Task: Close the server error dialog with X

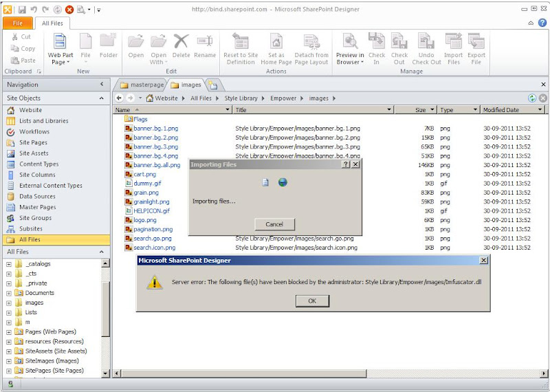Action: tap(483, 260)
